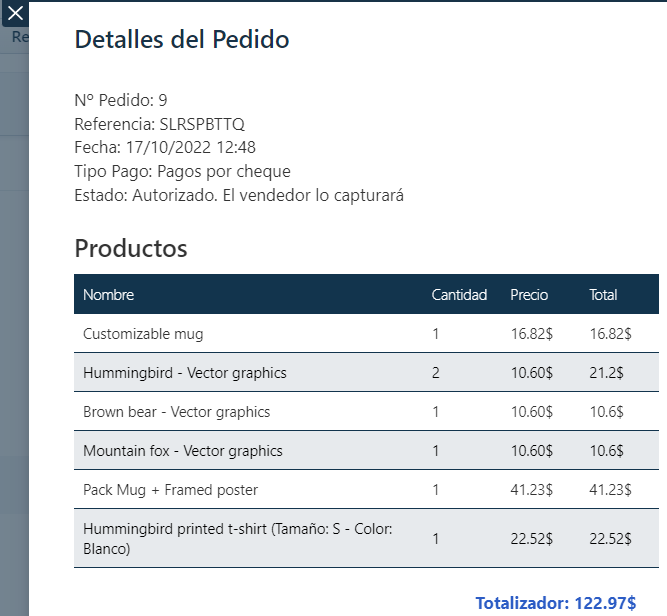Click the Detalles del Pedido heading

[182, 40]
